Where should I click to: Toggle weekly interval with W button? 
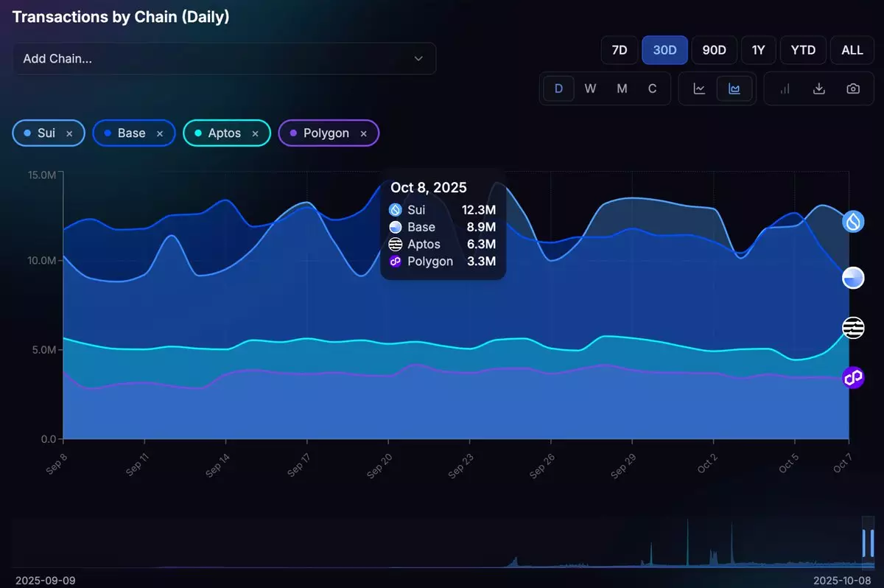(590, 88)
